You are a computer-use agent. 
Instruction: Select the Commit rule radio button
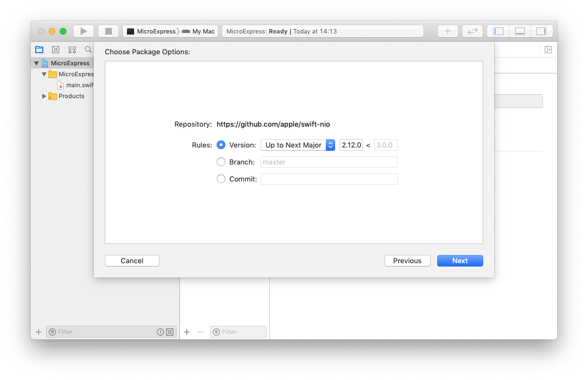coord(221,179)
